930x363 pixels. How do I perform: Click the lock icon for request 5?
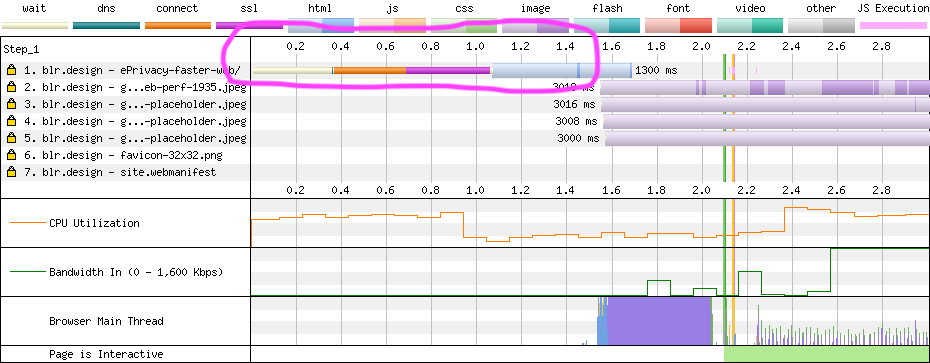coord(11,138)
